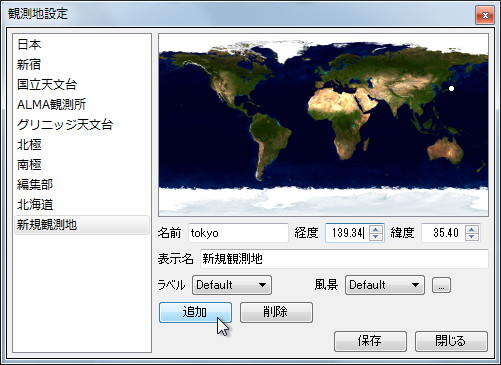Pick ALMA観測所 in the list

[x=82, y=104]
